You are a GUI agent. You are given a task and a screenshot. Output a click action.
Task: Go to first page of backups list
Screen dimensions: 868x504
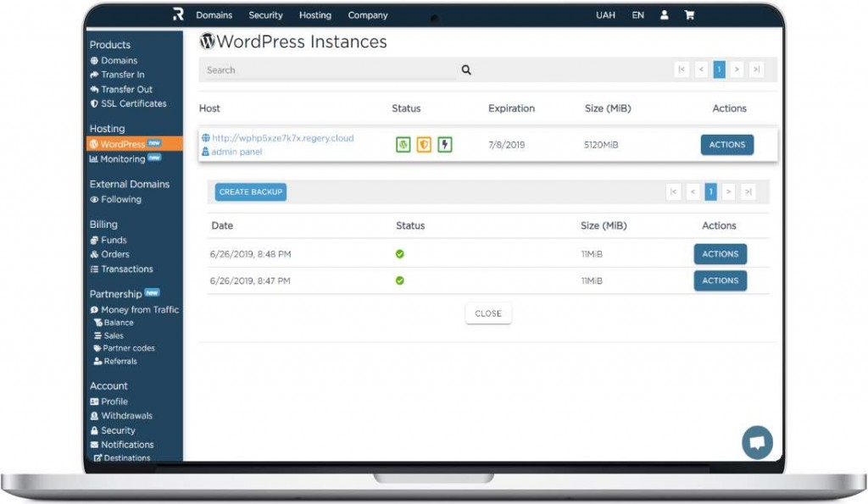673,191
